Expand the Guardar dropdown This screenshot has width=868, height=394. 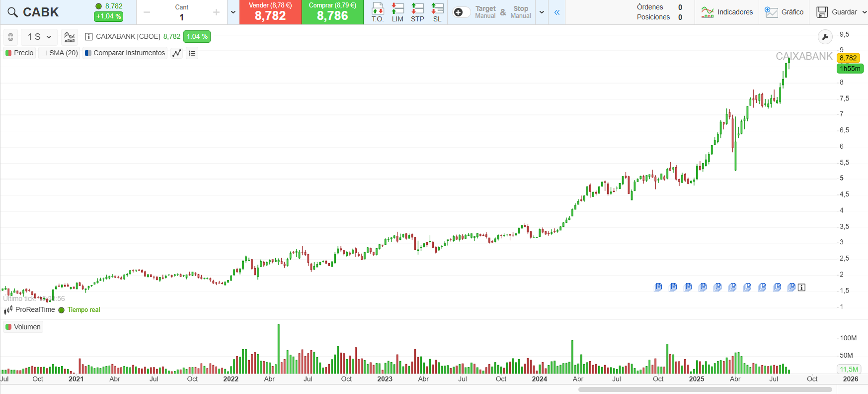864,12
